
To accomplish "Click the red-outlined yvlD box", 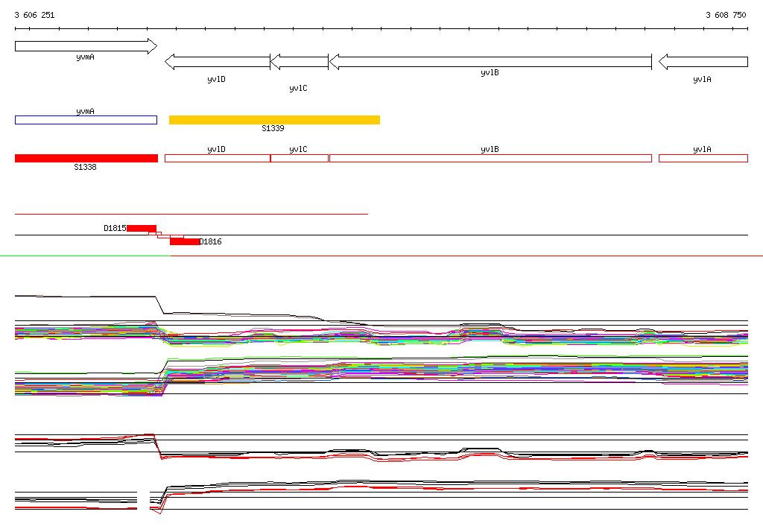I will point(218,158).
